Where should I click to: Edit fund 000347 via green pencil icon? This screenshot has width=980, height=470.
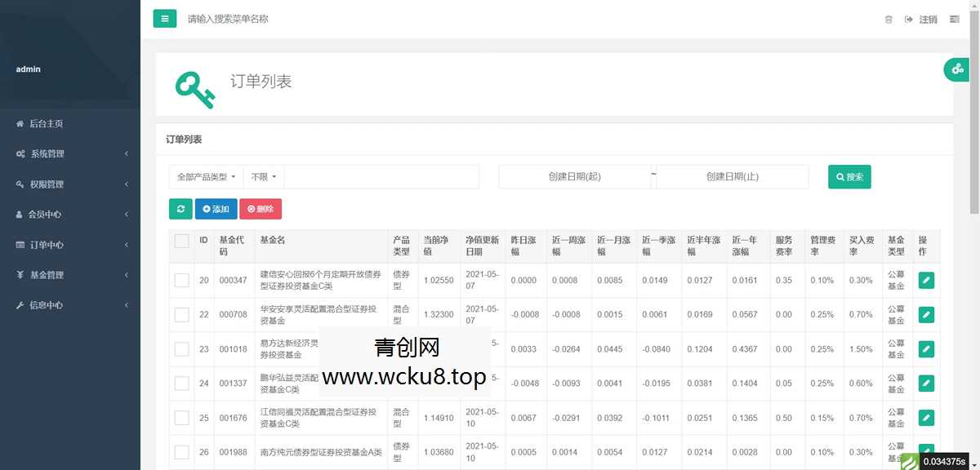point(925,280)
